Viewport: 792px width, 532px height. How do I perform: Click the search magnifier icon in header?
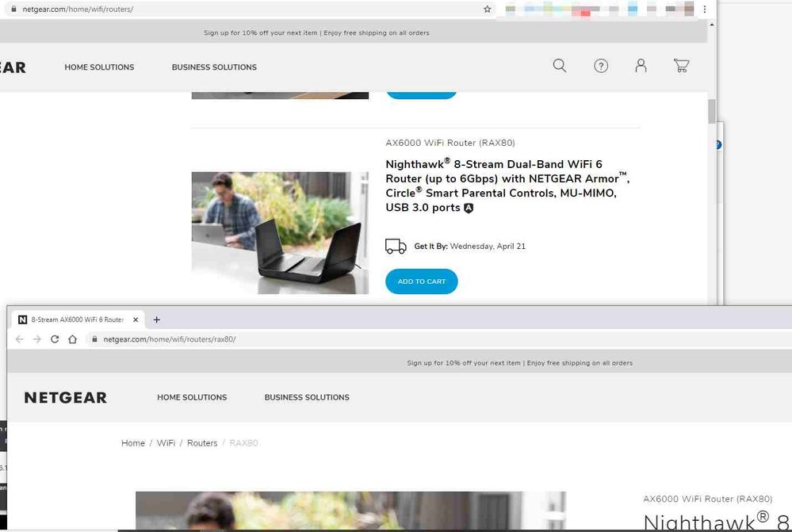560,66
